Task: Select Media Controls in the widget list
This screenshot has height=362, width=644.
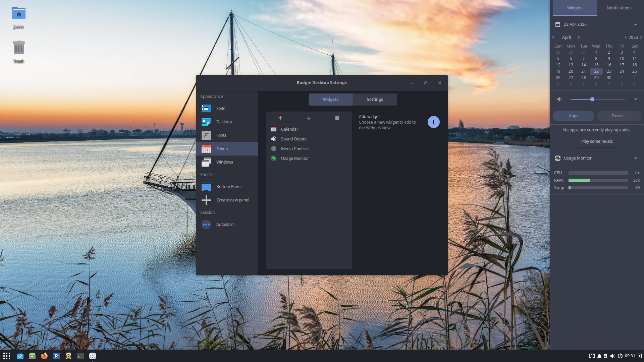Action: (309, 148)
